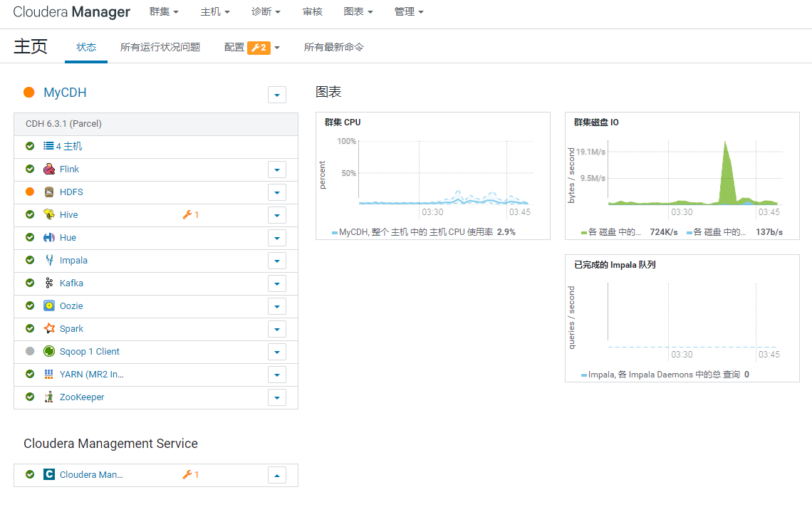Click the hosts green health status icon
The image size is (812, 522).
30,146
